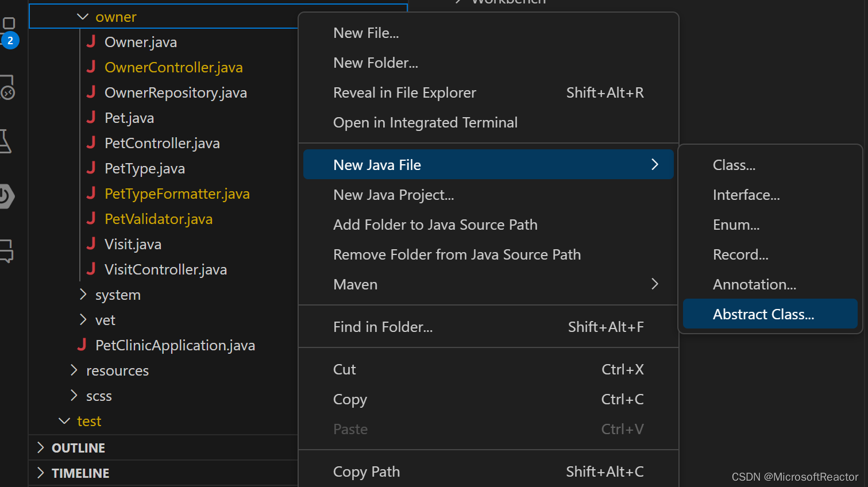Create a new Interface... from submenu
Viewport: 868px width, 487px height.
[x=770, y=195]
